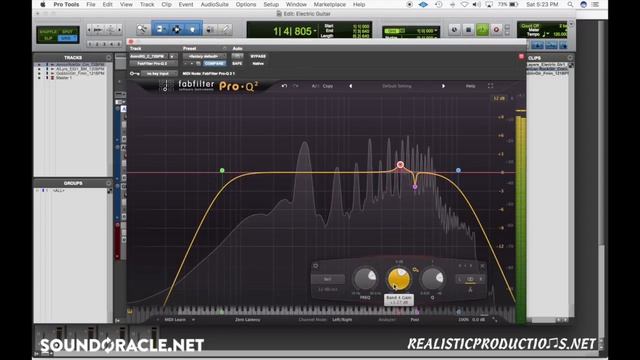Click the key input key icon

pyautogui.click(x=134, y=73)
